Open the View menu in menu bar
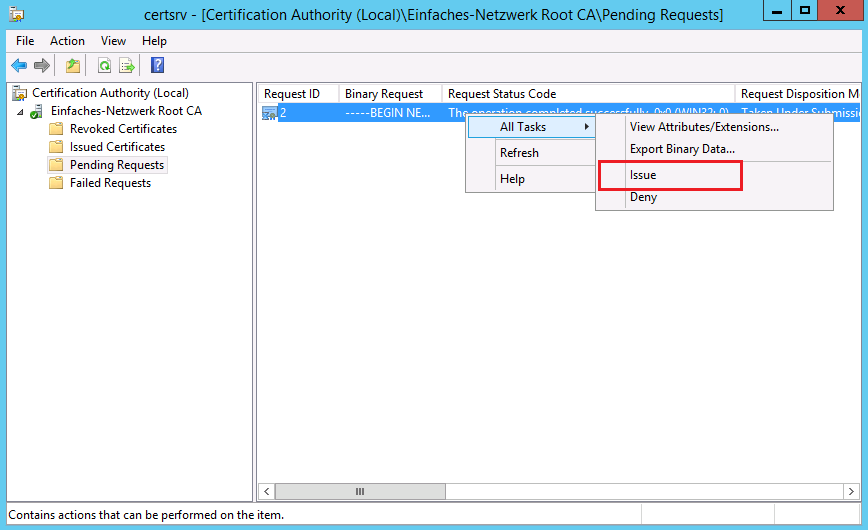Screen dimensions: 868x530 pyautogui.click(x=113, y=41)
